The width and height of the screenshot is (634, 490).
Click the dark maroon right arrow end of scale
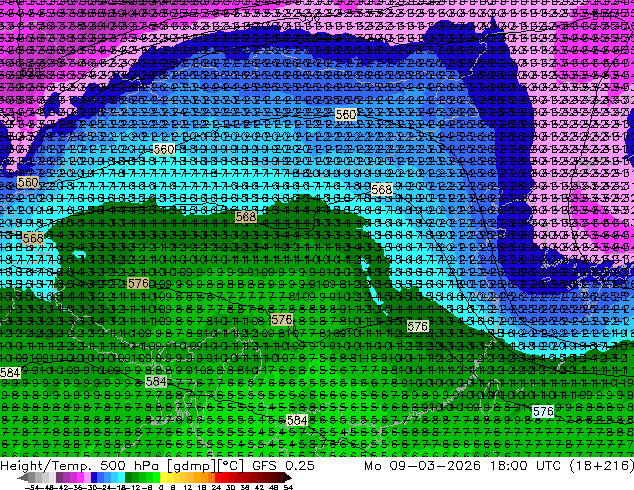pyautogui.click(x=287, y=478)
